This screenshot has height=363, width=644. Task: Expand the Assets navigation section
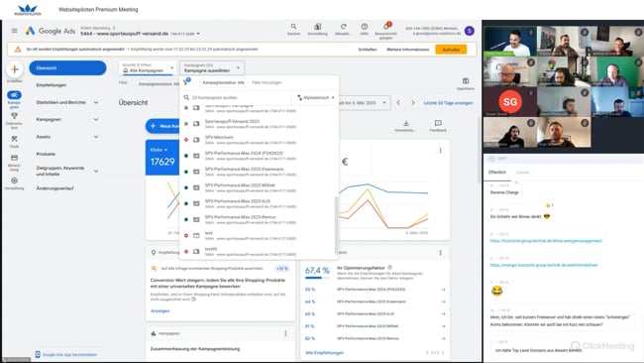pos(96,137)
